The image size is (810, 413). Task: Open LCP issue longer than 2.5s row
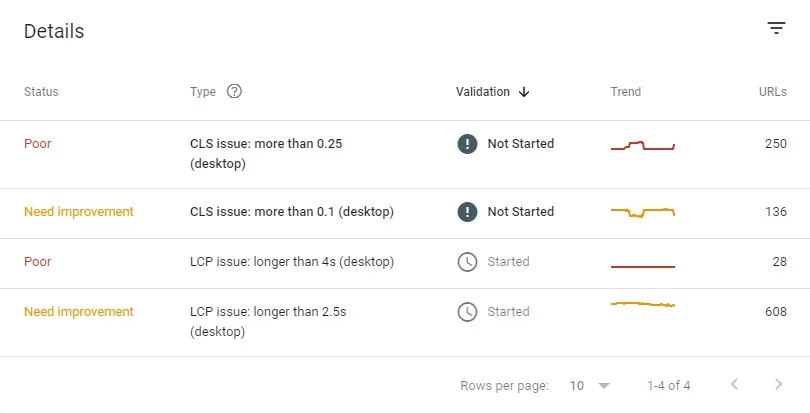[268, 322]
